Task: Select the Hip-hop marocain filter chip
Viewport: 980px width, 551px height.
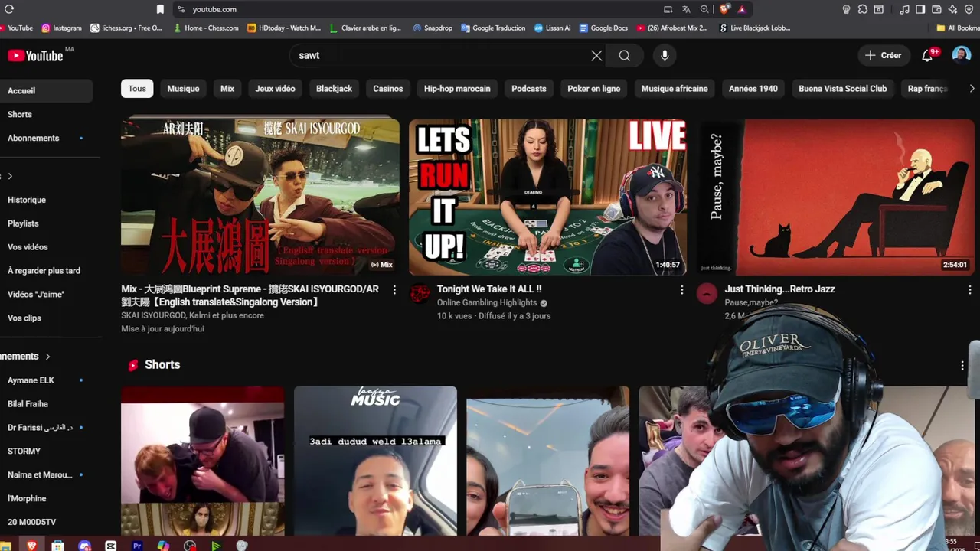Action: tap(457, 89)
